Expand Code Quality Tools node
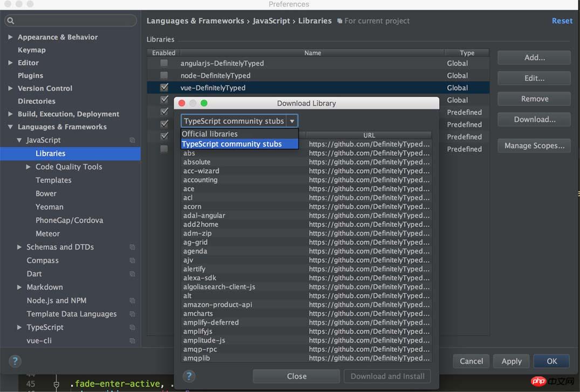Screen dimensions: 580x392 coord(28,167)
